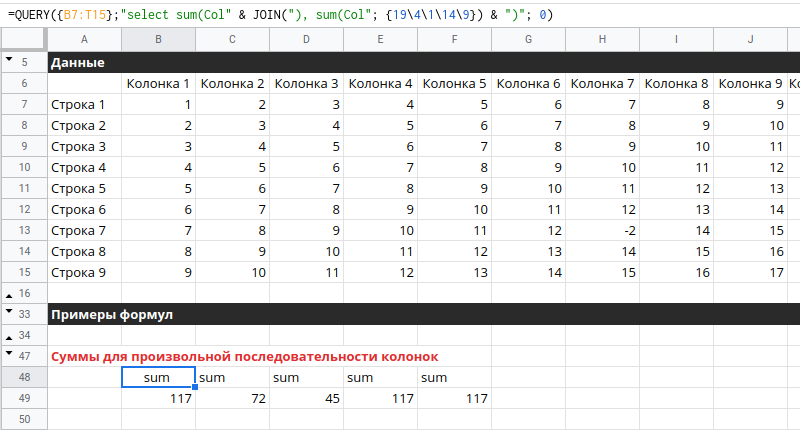Select the 'Колонка 7' cell
Viewport: 800px width, 430px height.
(x=602, y=84)
